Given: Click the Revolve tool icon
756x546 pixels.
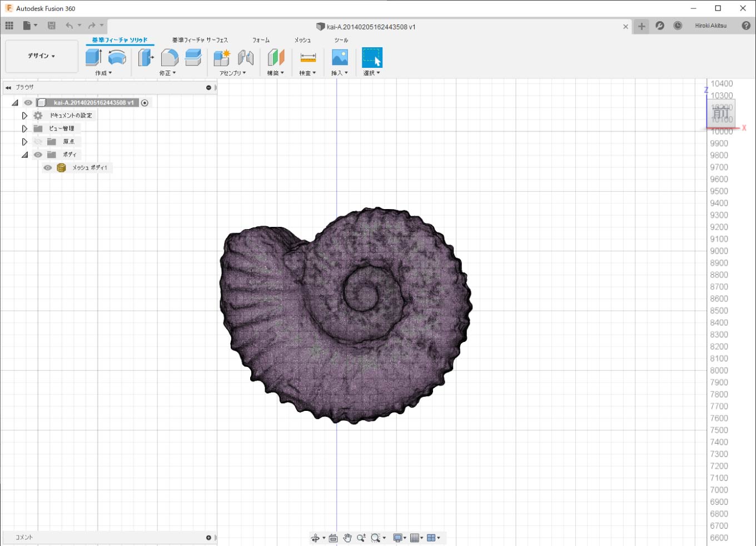Looking at the screenshot, I should 117,57.
